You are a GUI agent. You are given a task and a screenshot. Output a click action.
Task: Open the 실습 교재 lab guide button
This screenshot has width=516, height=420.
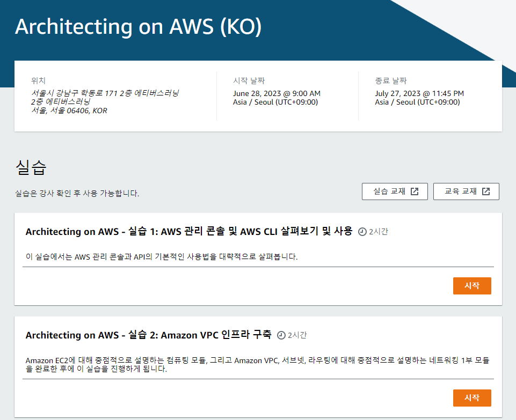[395, 191]
